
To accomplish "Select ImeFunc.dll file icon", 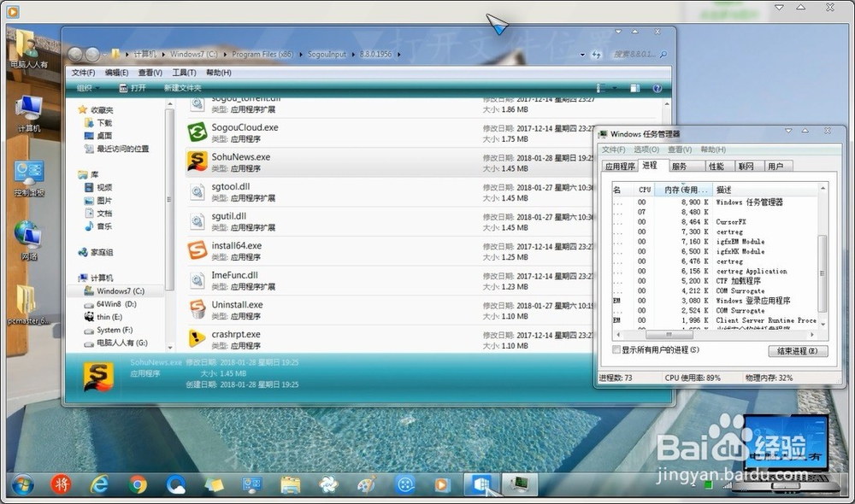I will tap(197, 280).
